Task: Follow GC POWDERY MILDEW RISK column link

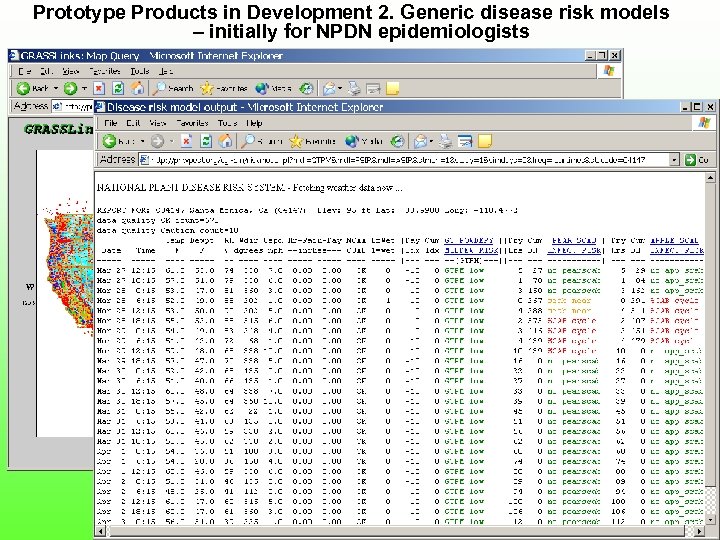Action: pos(472,245)
